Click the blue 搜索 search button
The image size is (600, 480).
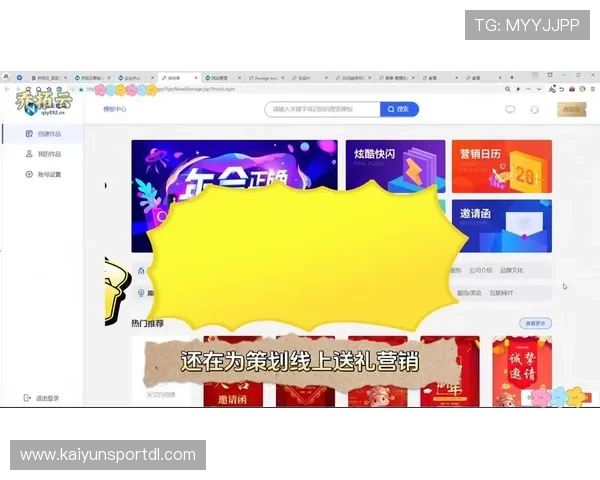pos(399,109)
